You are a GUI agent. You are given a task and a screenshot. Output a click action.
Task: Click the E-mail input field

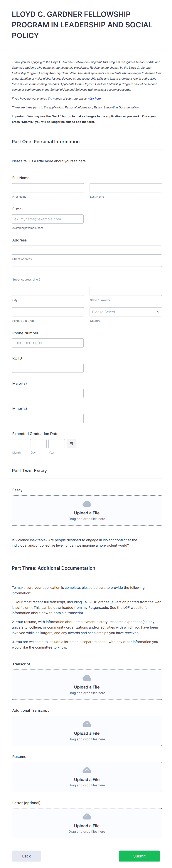[48, 219]
